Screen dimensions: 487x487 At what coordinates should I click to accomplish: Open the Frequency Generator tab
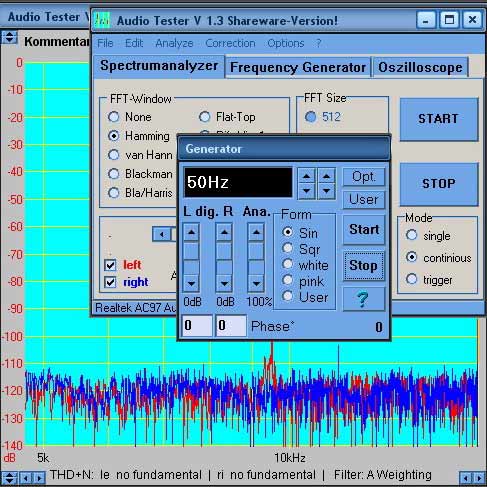click(298, 67)
